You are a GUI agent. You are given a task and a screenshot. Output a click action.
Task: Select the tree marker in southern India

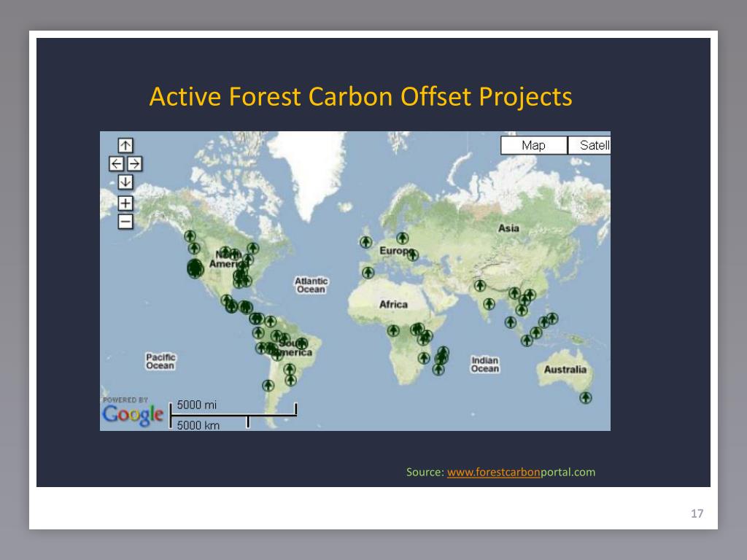pyautogui.click(x=489, y=304)
